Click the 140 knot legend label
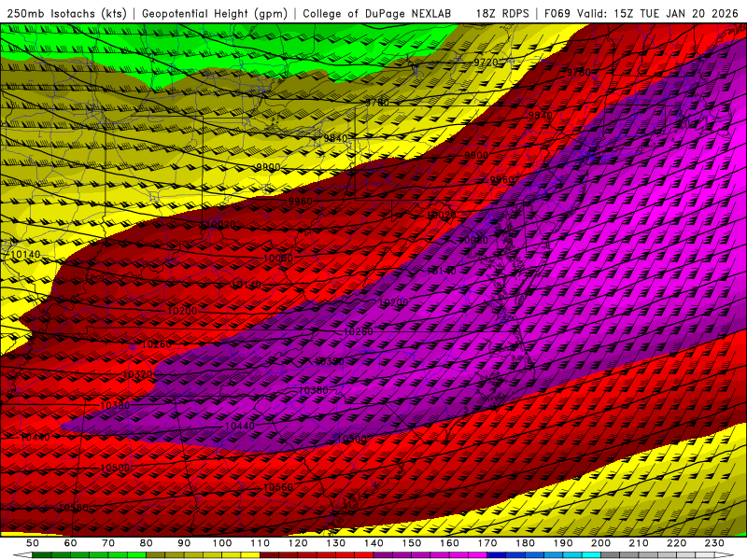The height and width of the screenshot is (560, 747). [x=373, y=543]
